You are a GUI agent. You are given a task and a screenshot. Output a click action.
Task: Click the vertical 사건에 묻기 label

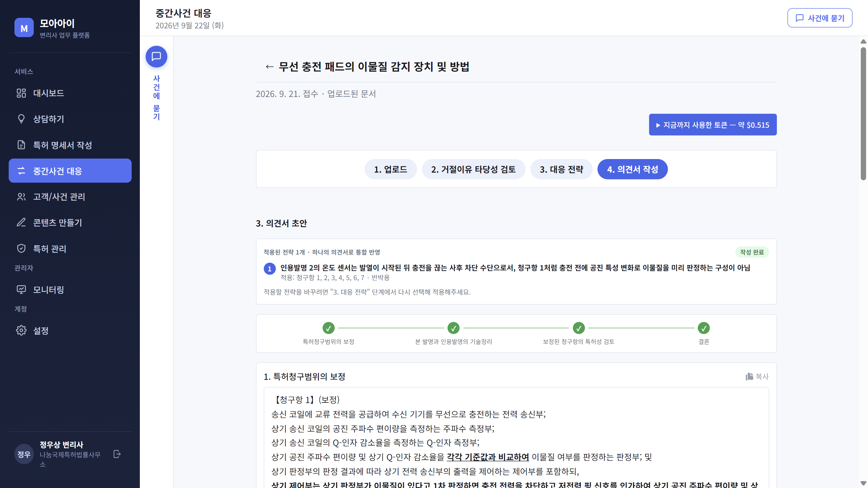[x=156, y=97]
